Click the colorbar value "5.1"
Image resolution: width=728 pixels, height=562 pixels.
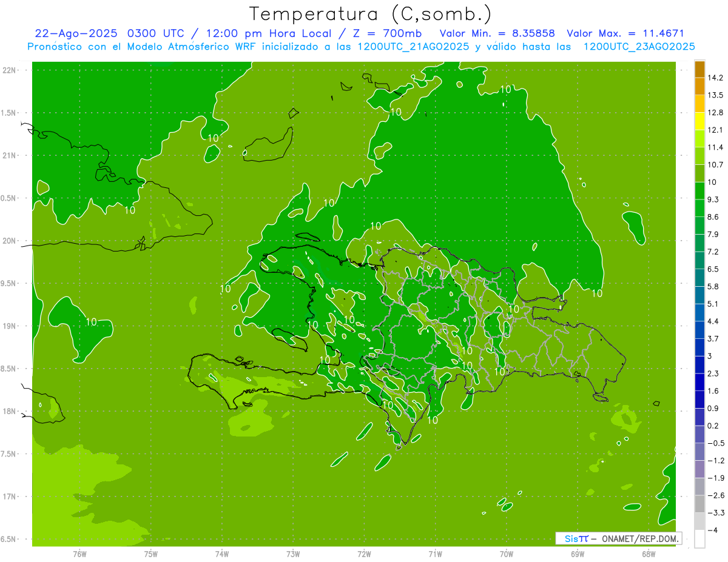714,304
